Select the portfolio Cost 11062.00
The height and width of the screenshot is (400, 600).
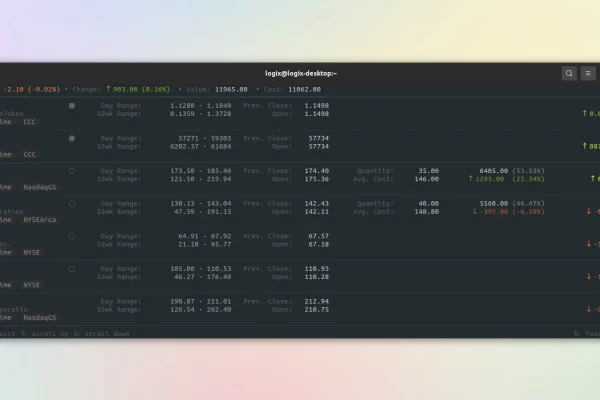[305, 89]
